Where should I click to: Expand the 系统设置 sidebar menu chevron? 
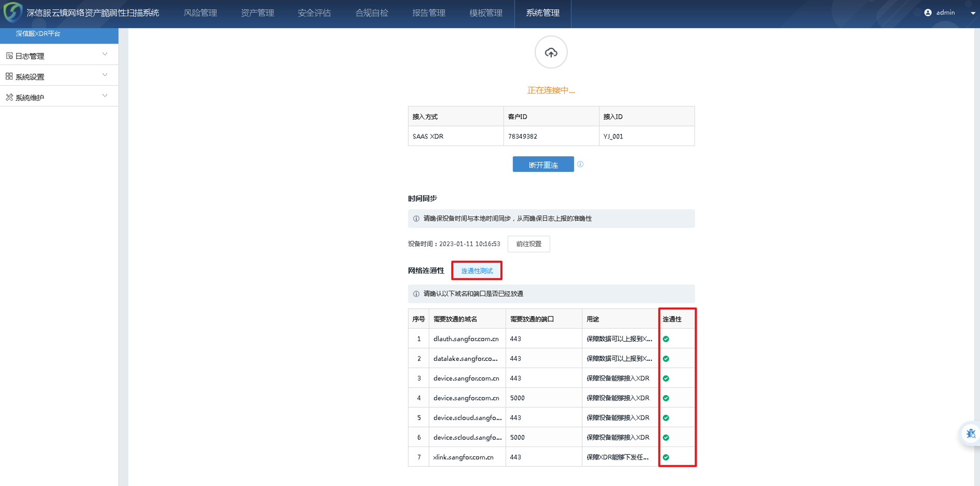(105, 75)
